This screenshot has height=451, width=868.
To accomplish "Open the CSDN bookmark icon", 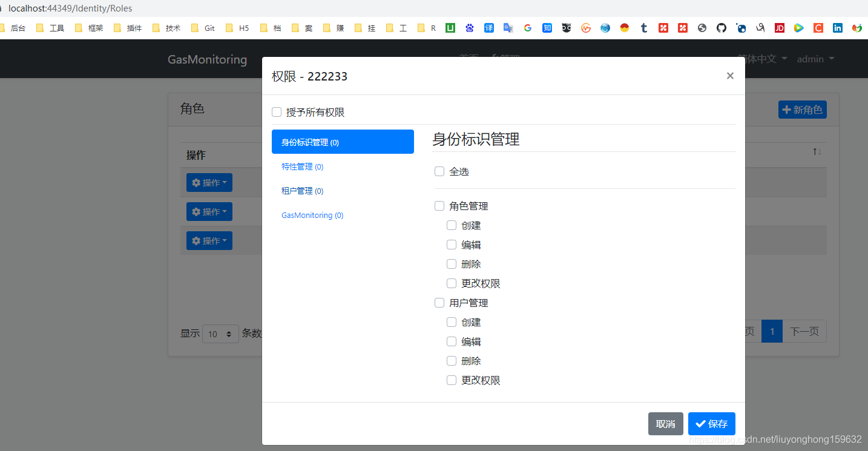I will click(818, 27).
